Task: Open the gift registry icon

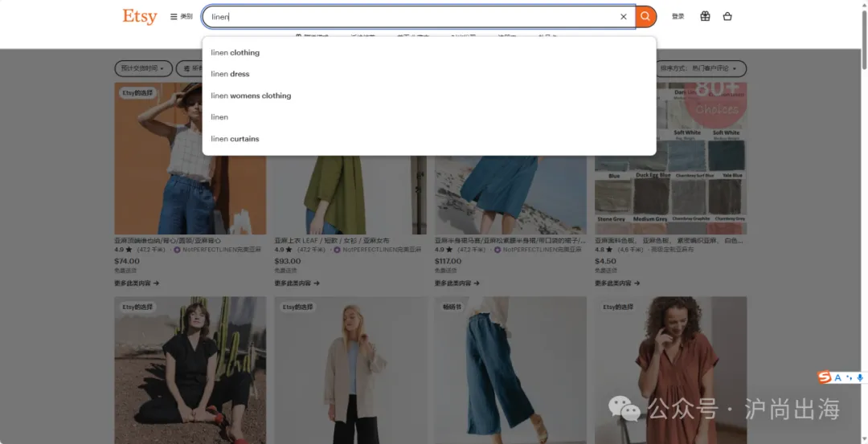Action: point(705,17)
